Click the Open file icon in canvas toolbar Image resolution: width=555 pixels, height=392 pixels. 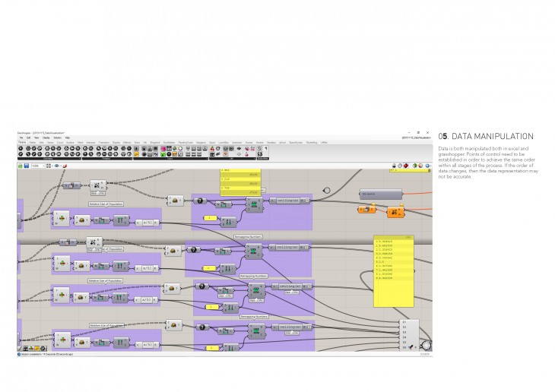[x=21, y=165]
